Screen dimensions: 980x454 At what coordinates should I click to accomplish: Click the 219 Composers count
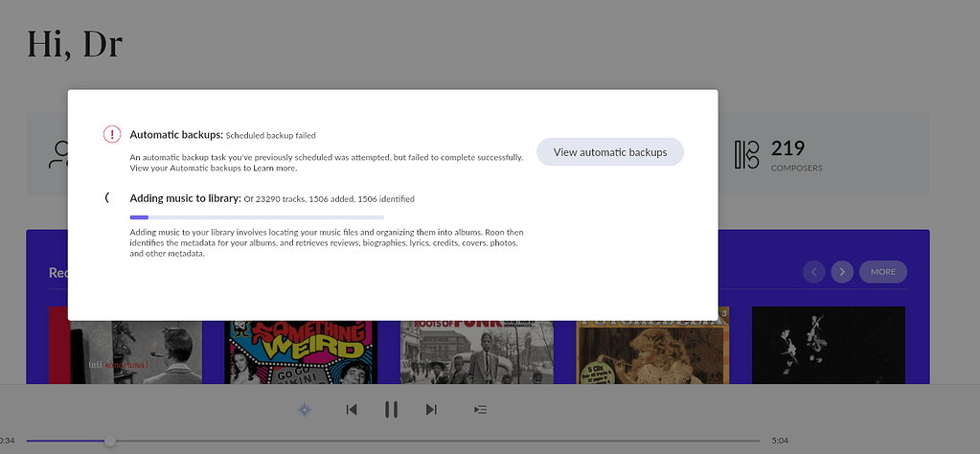pos(787,148)
